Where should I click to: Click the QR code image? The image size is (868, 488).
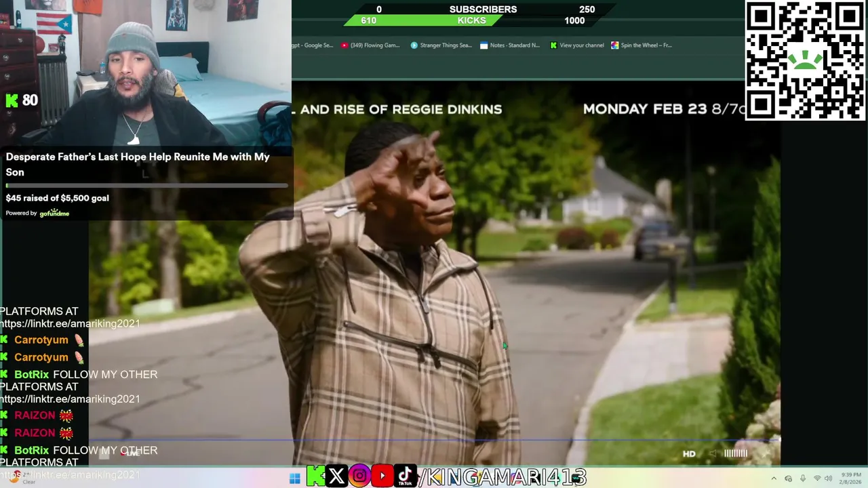click(x=805, y=60)
